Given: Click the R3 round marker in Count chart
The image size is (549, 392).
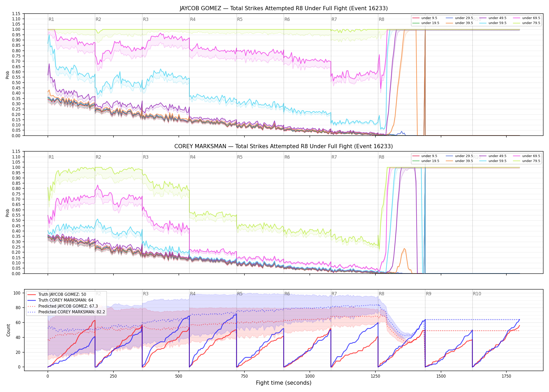Looking at the screenshot, I should coord(146,294).
